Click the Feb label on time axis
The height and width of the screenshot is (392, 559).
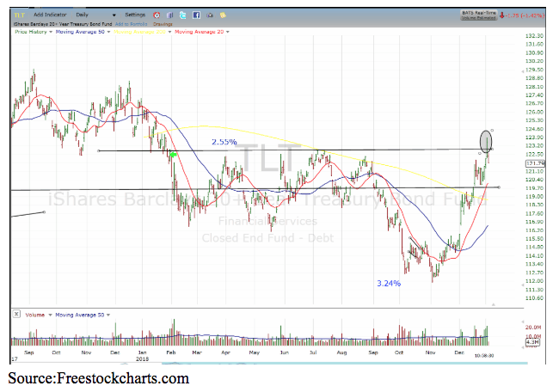pyautogui.click(x=171, y=352)
